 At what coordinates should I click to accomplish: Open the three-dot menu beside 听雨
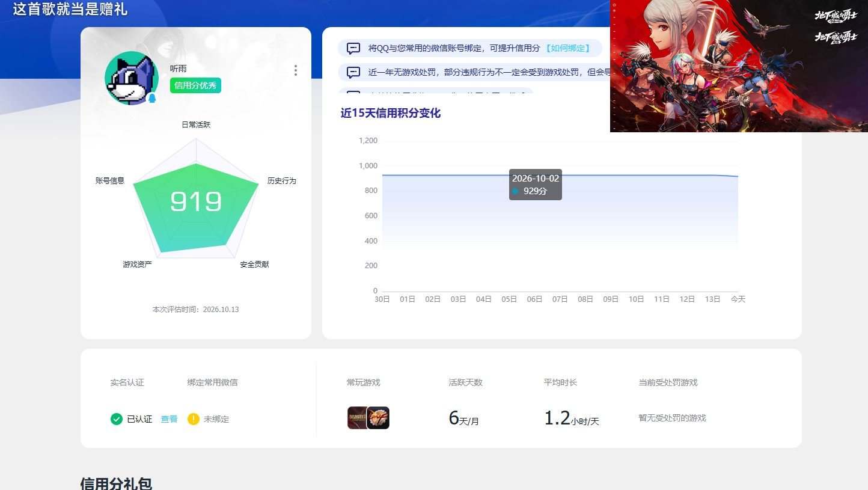click(x=295, y=70)
